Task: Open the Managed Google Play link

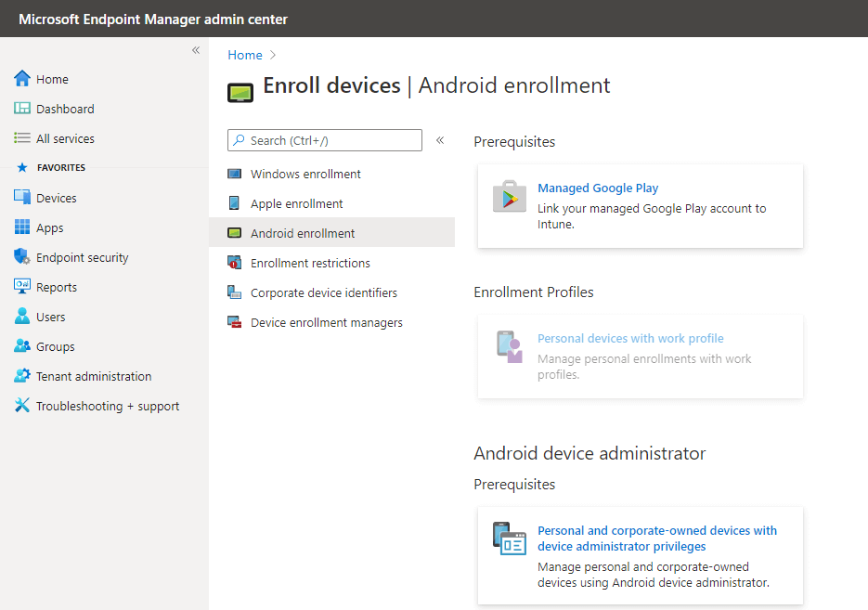Action: click(x=598, y=188)
